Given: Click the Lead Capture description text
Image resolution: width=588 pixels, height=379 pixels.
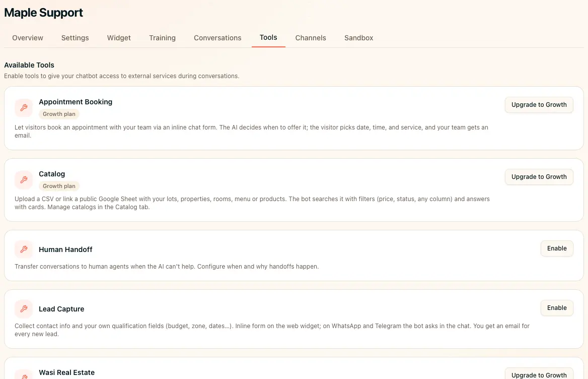Looking at the screenshot, I should tap(272, 330).
